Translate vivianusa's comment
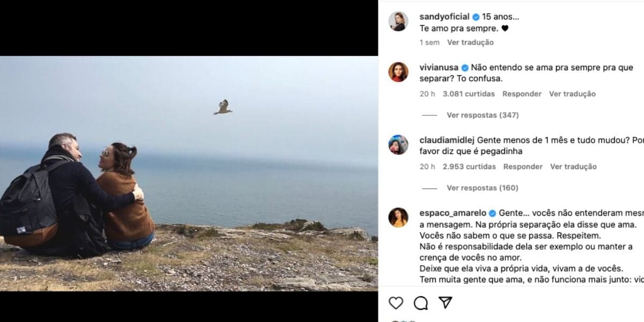The height and width of the screenshot is (322, 644). point(572,94)
